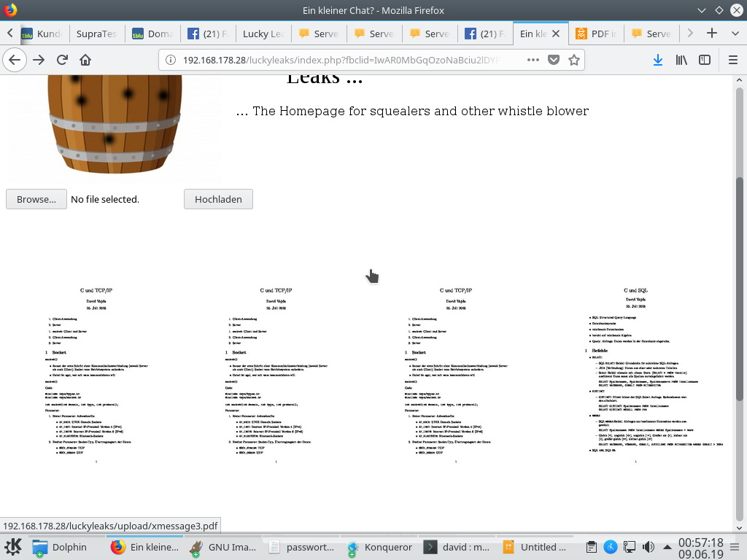This screenshot has width=747, height=560.
Task: Open the sidebar view icon
Action: click(x=706, y=60)
